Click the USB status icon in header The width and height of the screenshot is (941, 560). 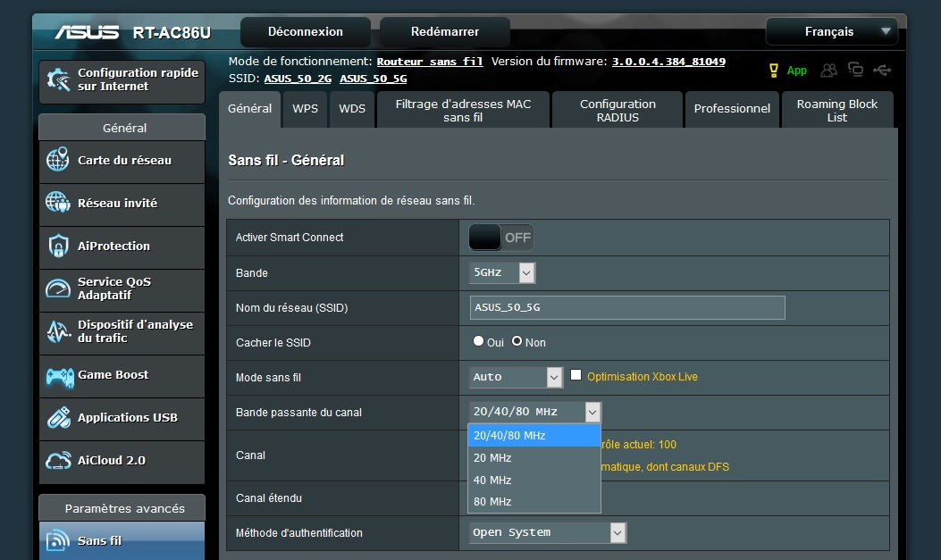tap(882, 71)
